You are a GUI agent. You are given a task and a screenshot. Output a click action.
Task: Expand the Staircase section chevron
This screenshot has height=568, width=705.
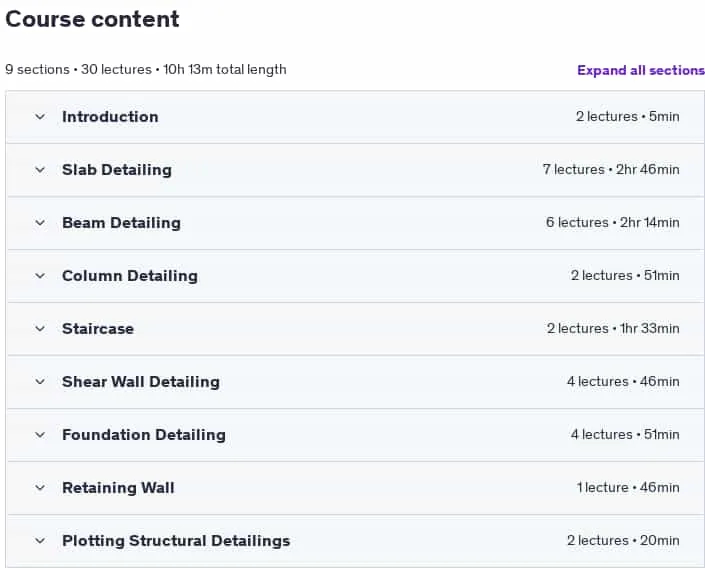pos(40,329)
